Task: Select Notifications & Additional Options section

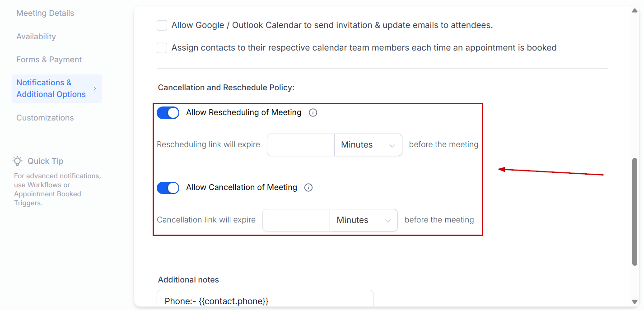Action: [x=57, y=88]
